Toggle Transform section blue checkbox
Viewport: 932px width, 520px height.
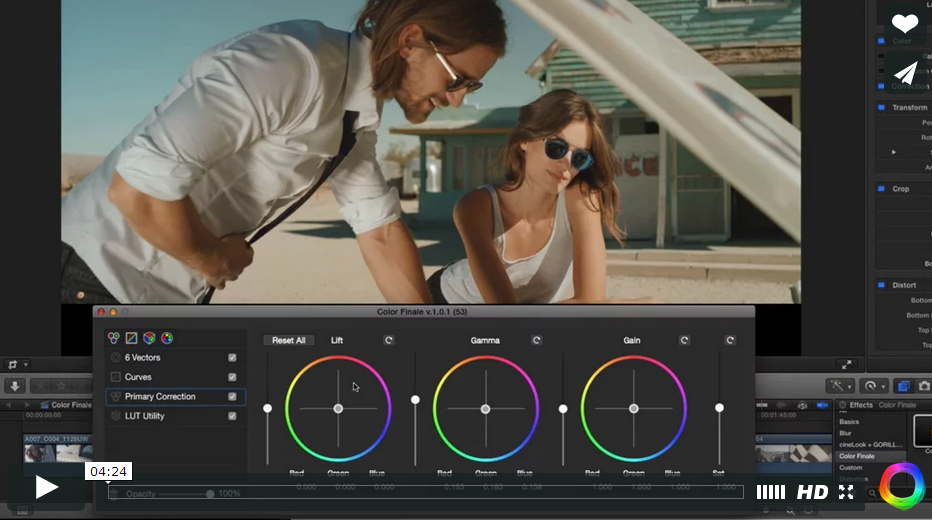coord(881,107)
